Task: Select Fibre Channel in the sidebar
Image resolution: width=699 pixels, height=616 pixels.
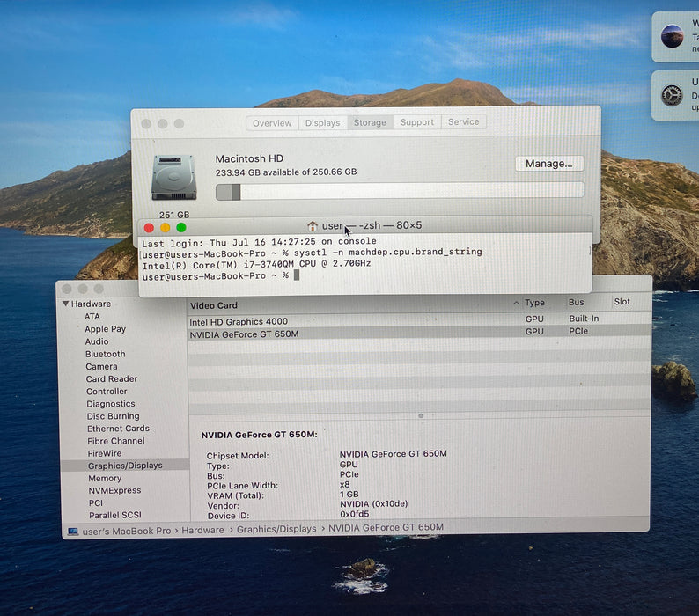Action: click(116, 441)
